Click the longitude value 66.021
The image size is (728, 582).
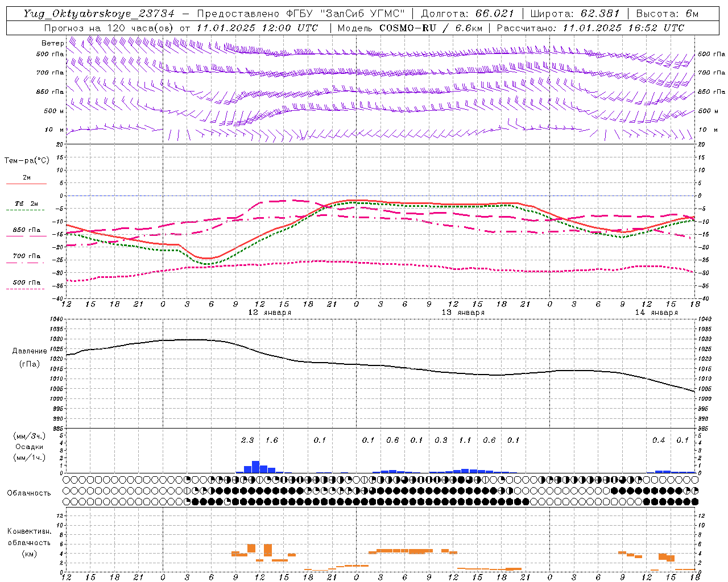(x=495, y=14)
